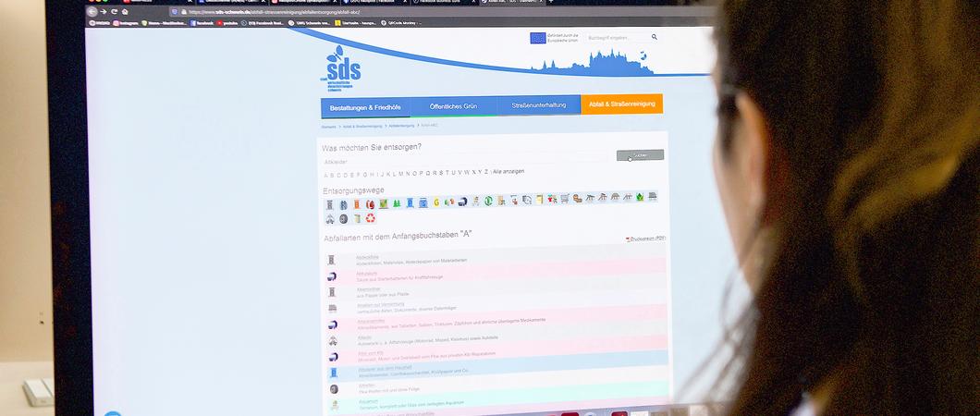Select the blue wheeled container icon under Entsorgungswege
Screen dimensions: 980x416
point(423,203)
